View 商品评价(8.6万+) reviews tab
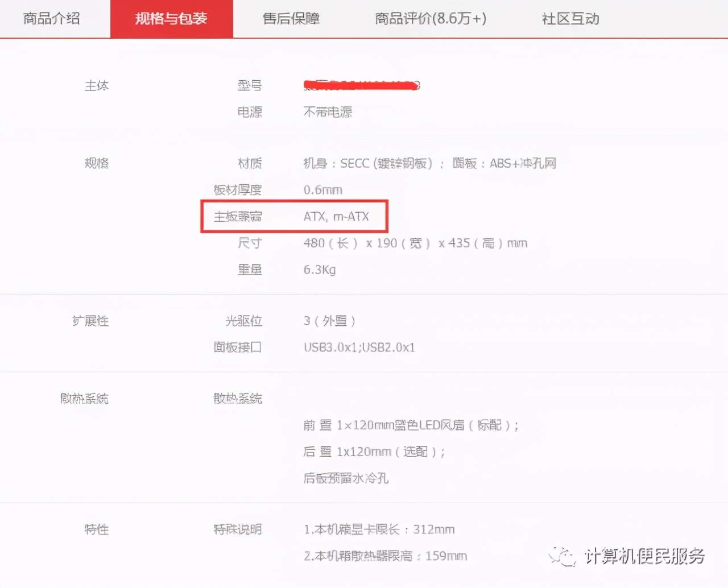This screenshot has height=588, width=728. point(431,18)
